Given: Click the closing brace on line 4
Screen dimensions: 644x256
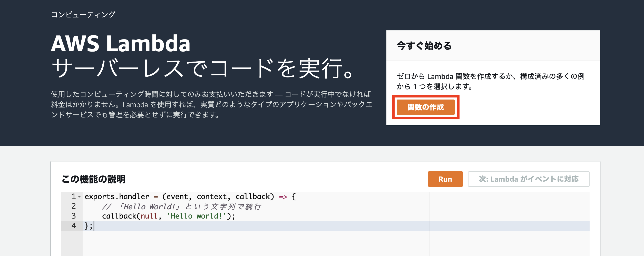Looking at the screenshot, I should (87, 226).
